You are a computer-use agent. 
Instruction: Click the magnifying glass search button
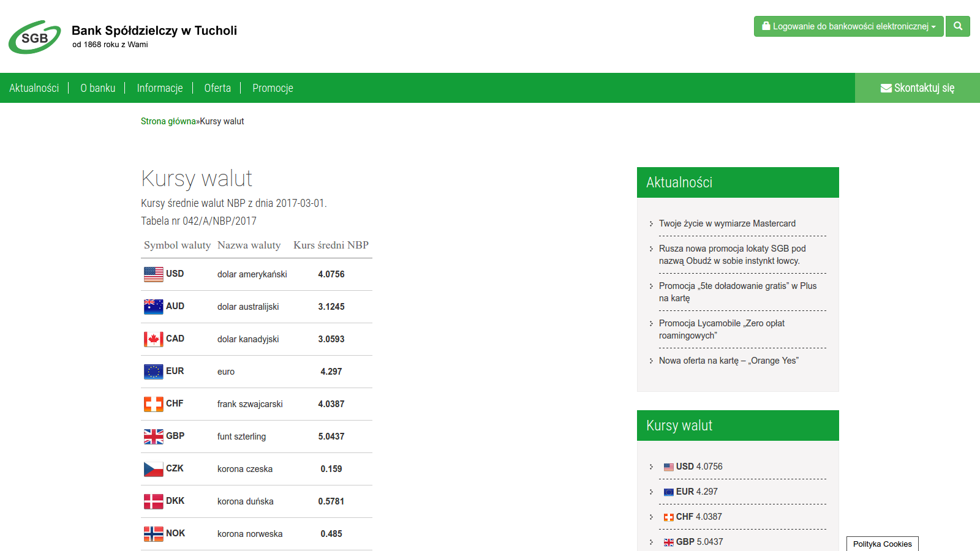pos(957,26)
